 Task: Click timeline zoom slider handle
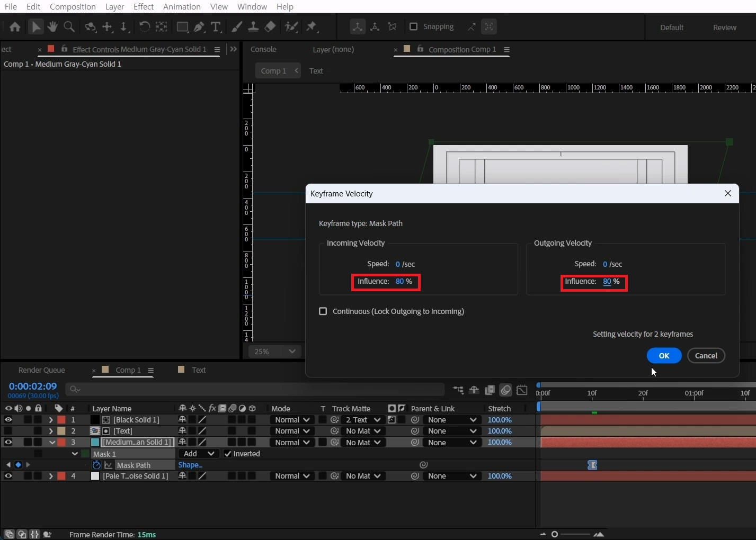pyautogui.click(x=555, y=534)
